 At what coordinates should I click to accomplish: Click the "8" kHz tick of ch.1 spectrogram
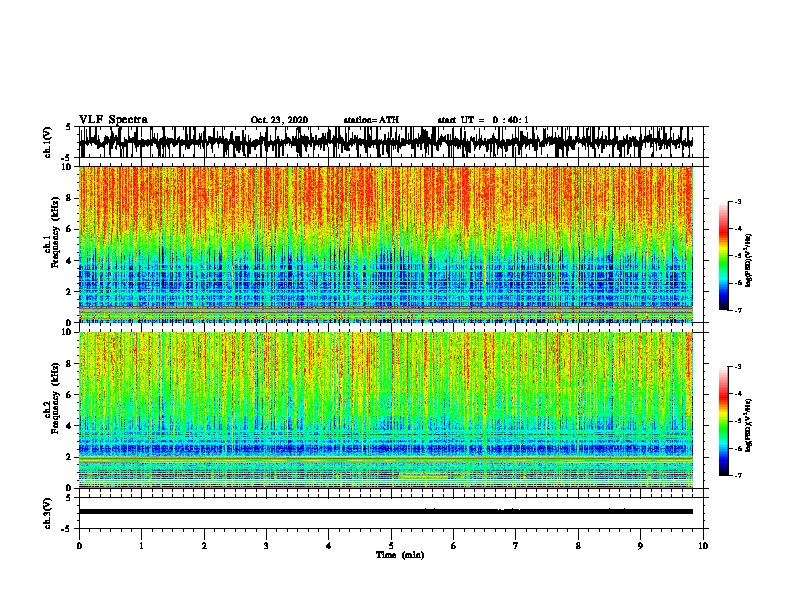(x=71, y=198)
